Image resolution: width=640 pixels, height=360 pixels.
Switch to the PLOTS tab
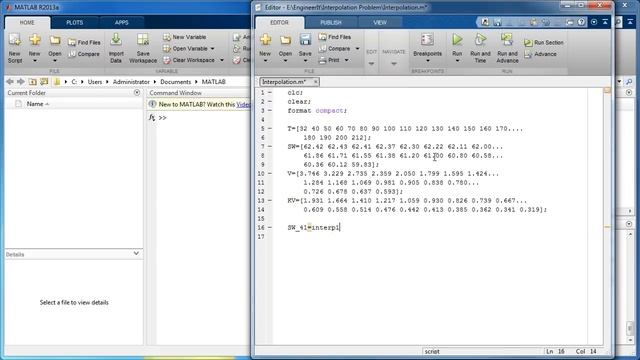75,22
